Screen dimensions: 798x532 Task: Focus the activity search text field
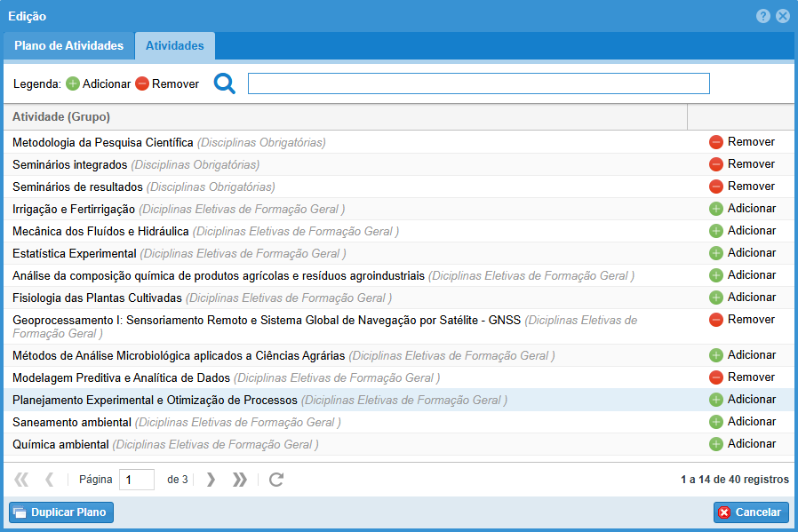[x=478, y=83]
